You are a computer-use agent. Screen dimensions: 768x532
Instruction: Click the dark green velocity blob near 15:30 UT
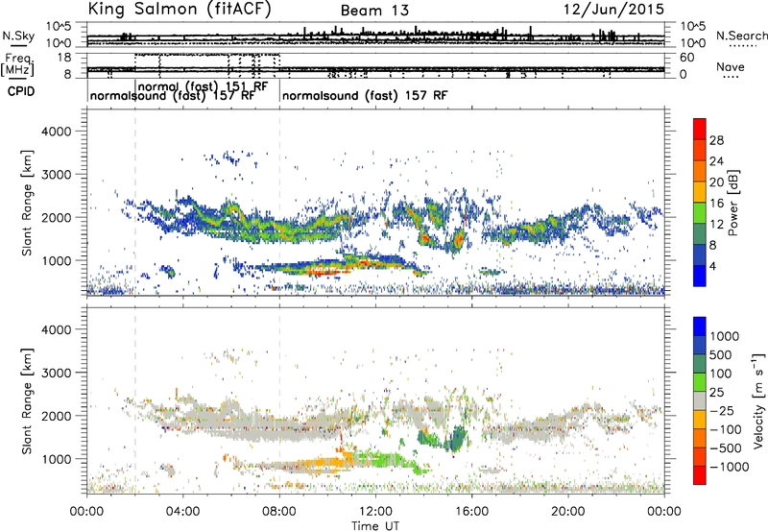(459, 439)
